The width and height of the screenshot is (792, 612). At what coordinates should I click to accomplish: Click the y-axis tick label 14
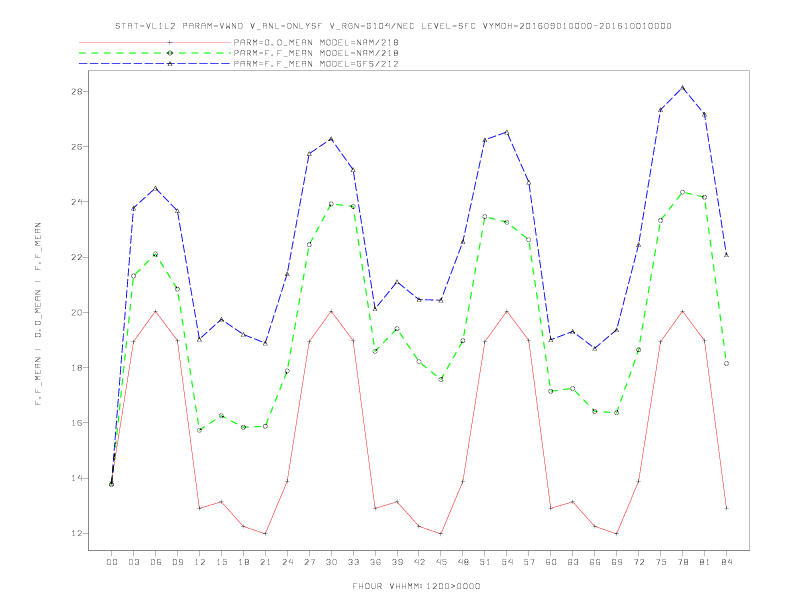(76, 478)
